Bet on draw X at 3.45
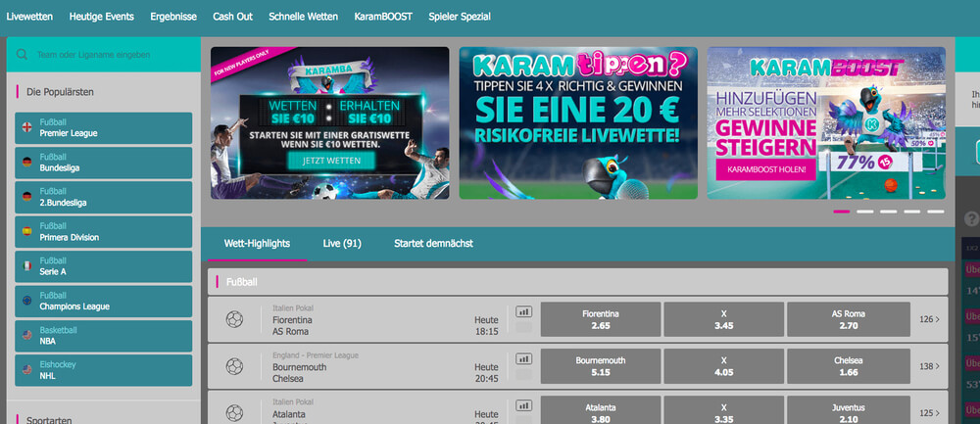This screenshot has width=980, height=424. point(724,320)
